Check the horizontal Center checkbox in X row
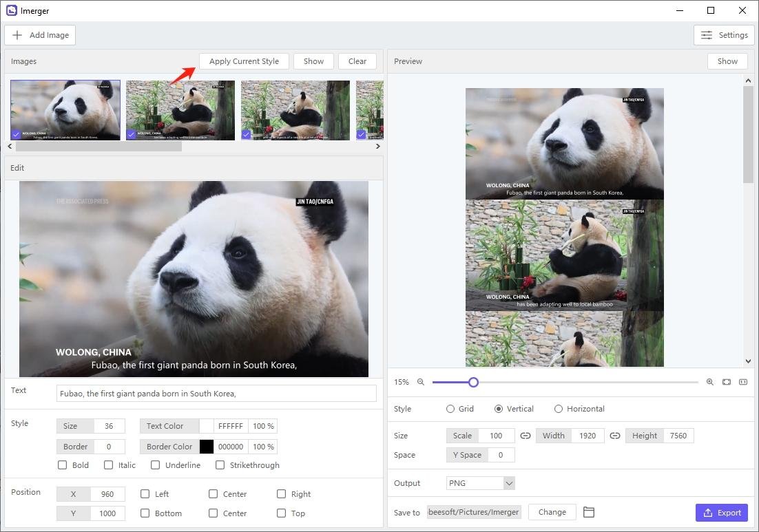The height and width of the screenshot is (532, 759). tap(213, 493)
